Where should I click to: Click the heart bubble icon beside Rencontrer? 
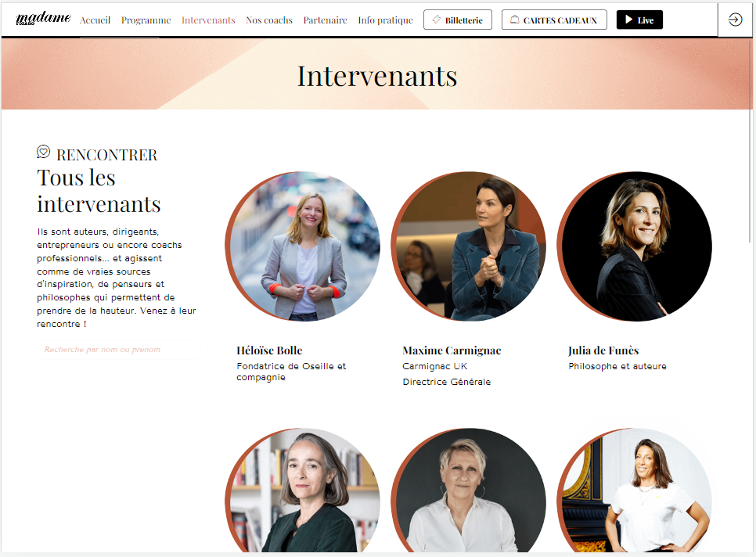pyautogui.click(x=43, y=152)
